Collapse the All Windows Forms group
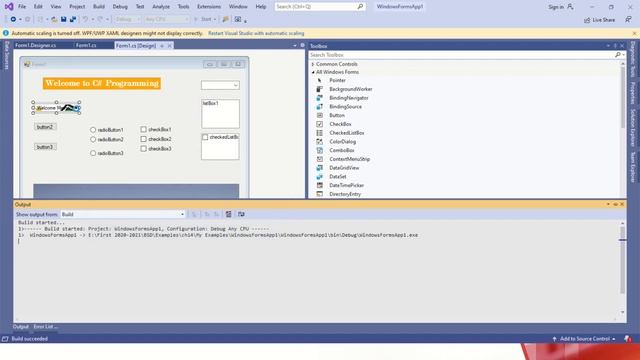640x360 pixels. pyautogui.click(x=313, y=72)
